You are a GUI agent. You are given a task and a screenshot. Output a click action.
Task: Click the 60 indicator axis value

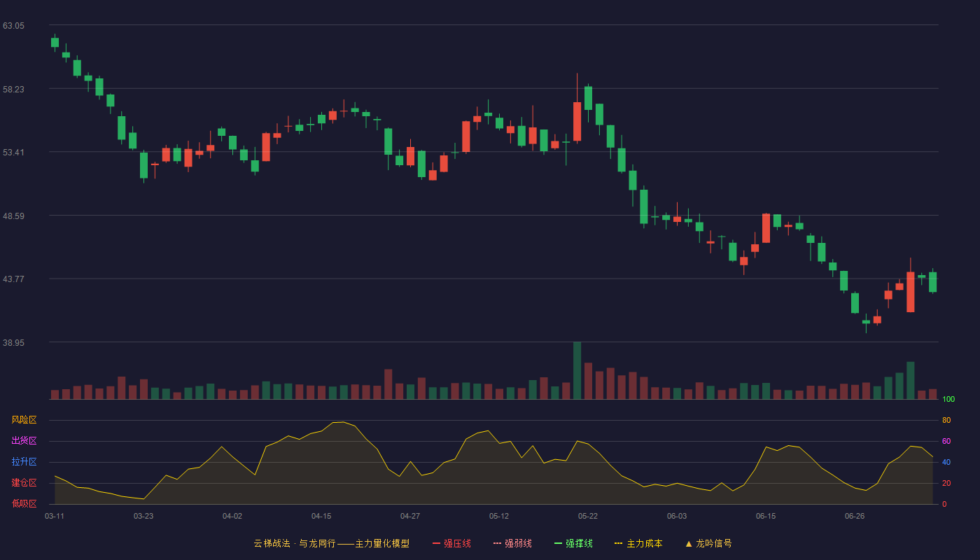946,442
